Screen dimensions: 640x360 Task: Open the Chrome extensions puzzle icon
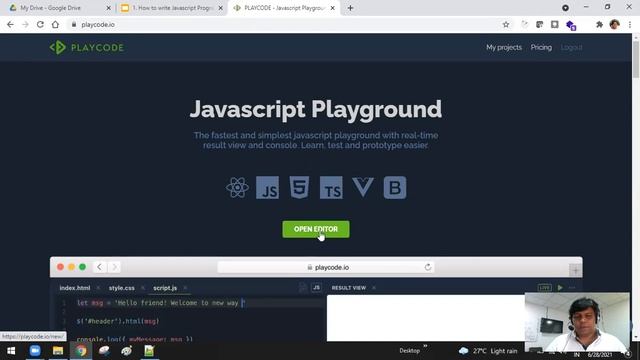(599, 24)
